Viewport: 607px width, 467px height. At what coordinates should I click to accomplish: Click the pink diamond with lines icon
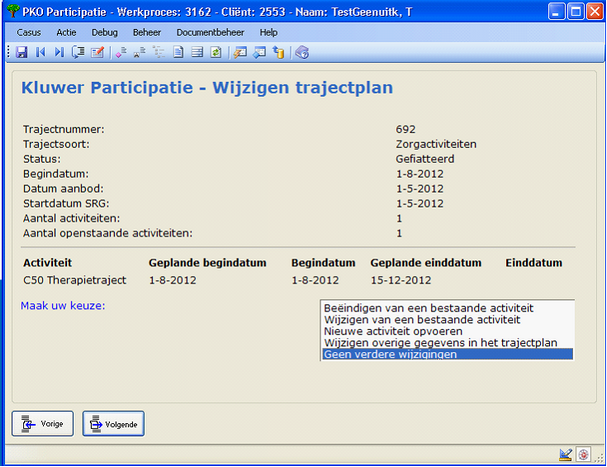pos(121,52)
